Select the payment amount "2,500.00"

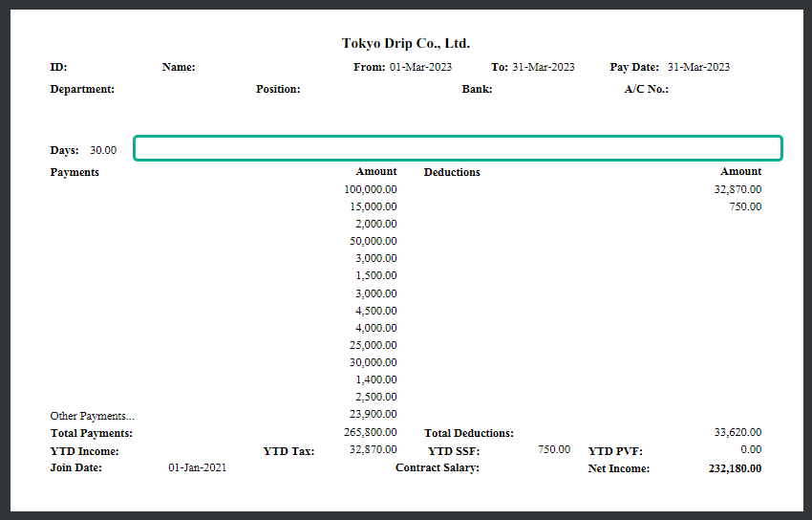[376, 397]
